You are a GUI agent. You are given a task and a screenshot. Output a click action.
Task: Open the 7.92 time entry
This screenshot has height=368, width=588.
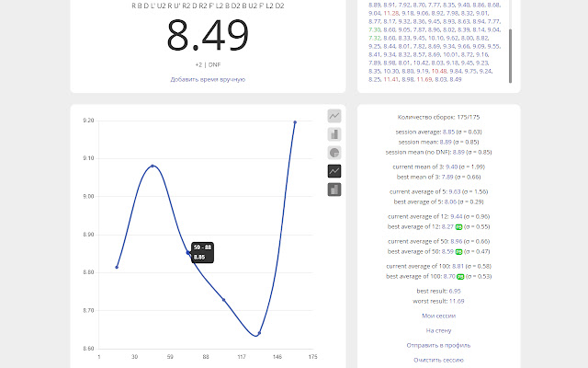404,5
